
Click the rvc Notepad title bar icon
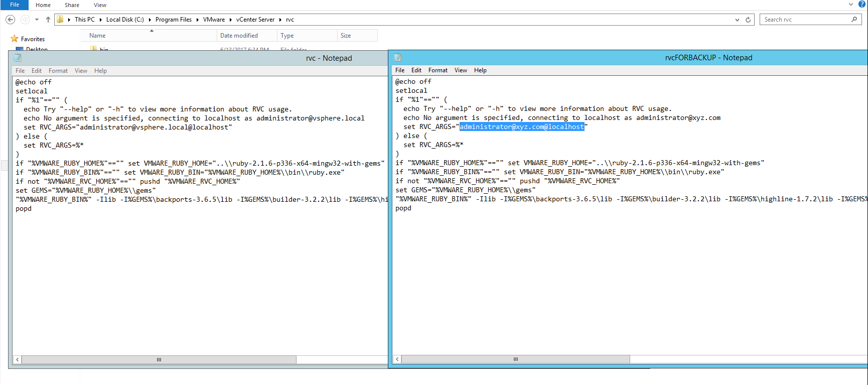pos(18,58)
